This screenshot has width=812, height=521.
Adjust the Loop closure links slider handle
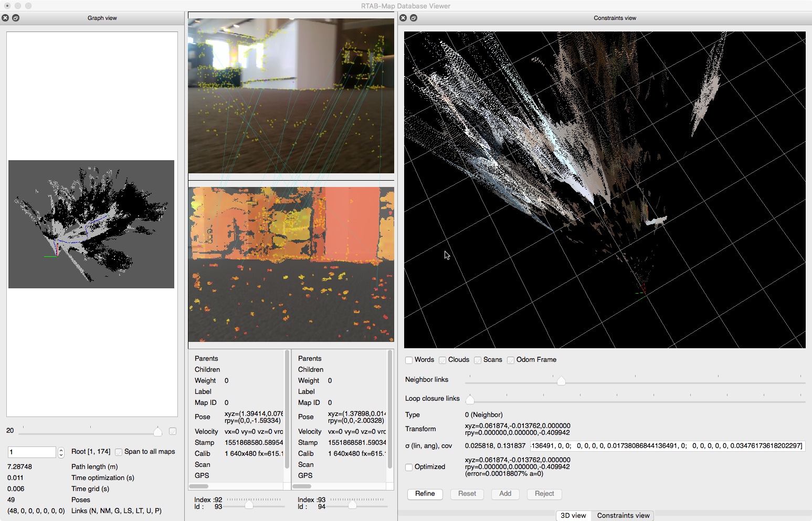tap(470, 400)
